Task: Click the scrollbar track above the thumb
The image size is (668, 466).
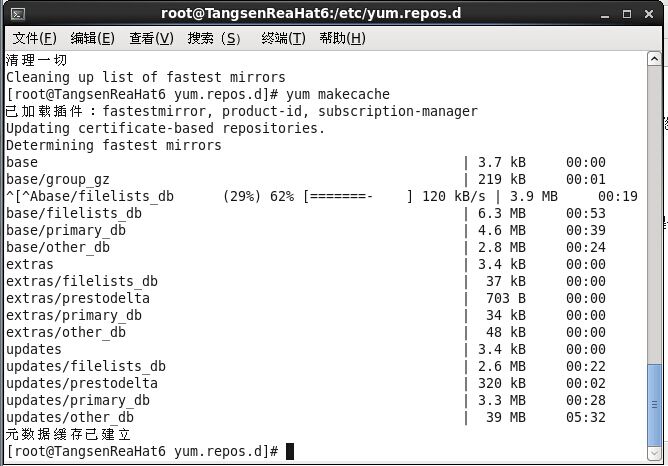Action: [x=654, y=200]
